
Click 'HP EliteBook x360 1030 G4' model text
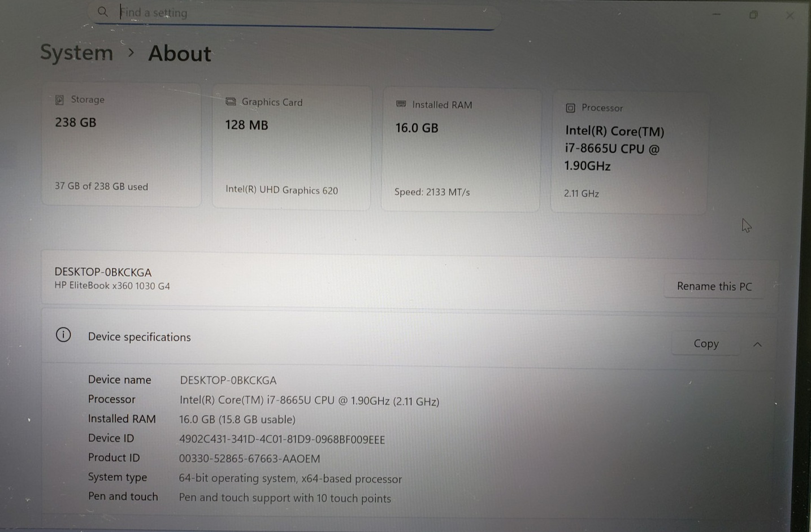click(x=112, y=286)
